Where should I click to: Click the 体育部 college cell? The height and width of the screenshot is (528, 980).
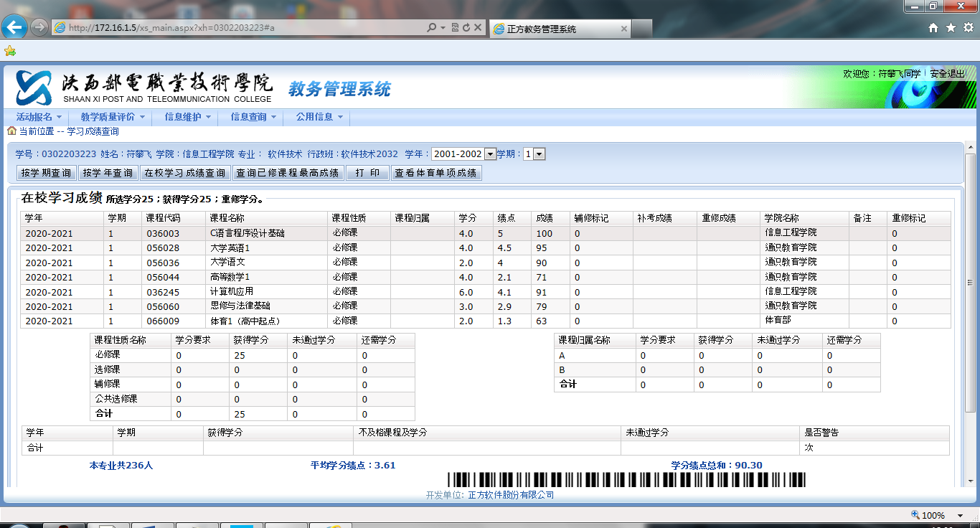tap(778, 321)
